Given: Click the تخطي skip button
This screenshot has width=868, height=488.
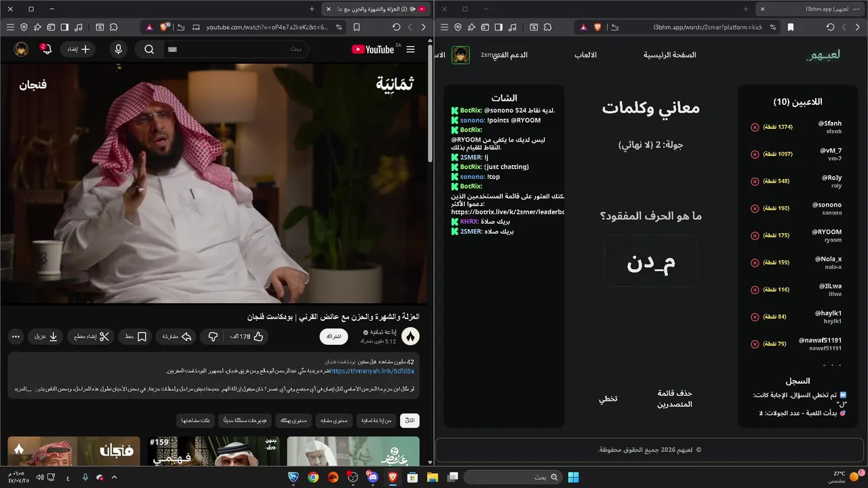Looking at the screenshot, I should 608,399.
